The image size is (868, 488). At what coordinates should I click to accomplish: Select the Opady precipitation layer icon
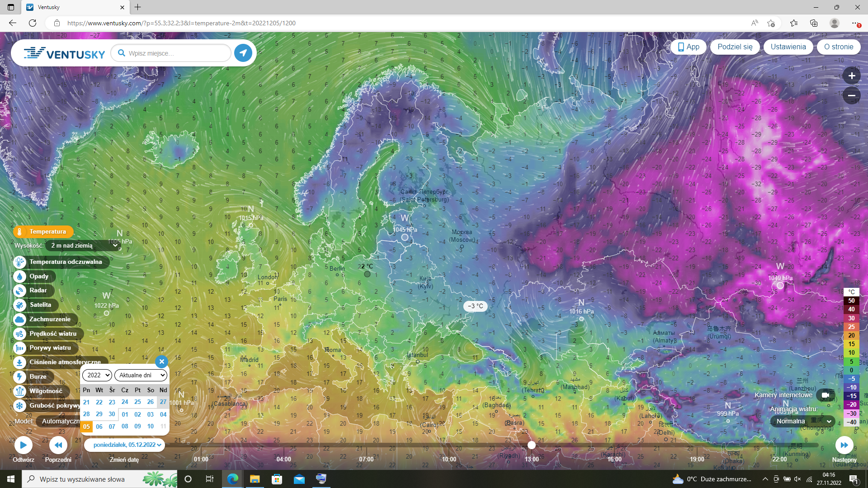(x=19, y=276)
